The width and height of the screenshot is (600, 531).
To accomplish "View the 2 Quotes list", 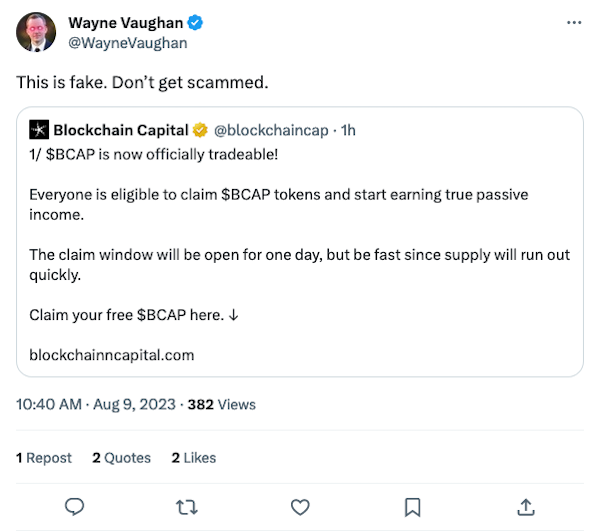I will pyautogui.click(x=121, y=457).
